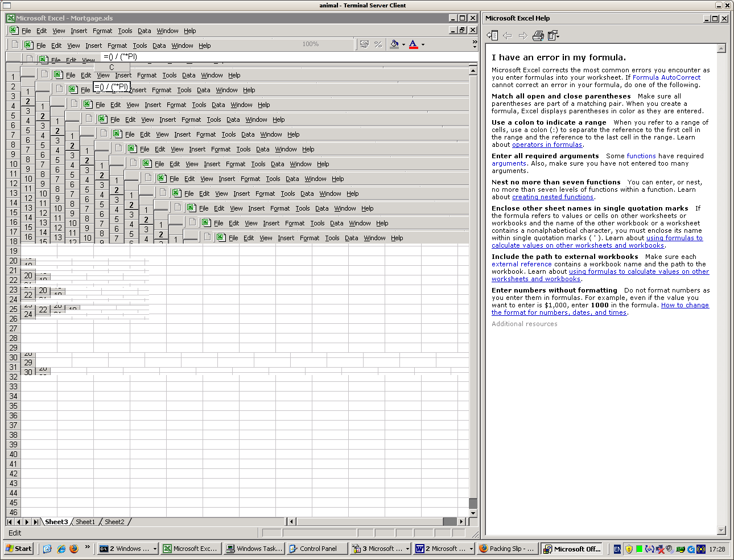Screen dimensions: 734x560
Task: Open the Format menu in topmost menu bar
Action: (x=102, y=31)
